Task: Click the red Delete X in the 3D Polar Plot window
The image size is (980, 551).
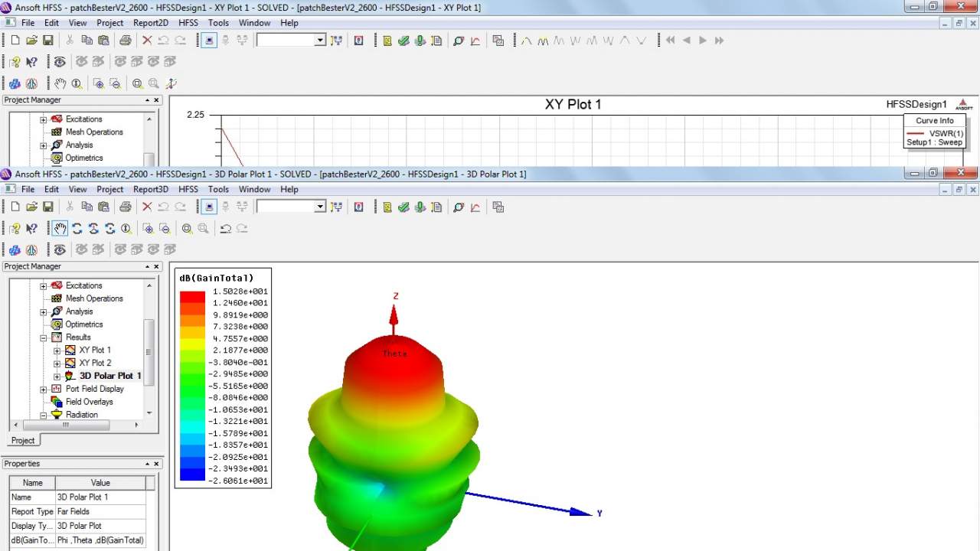Action: coord(147,207)
